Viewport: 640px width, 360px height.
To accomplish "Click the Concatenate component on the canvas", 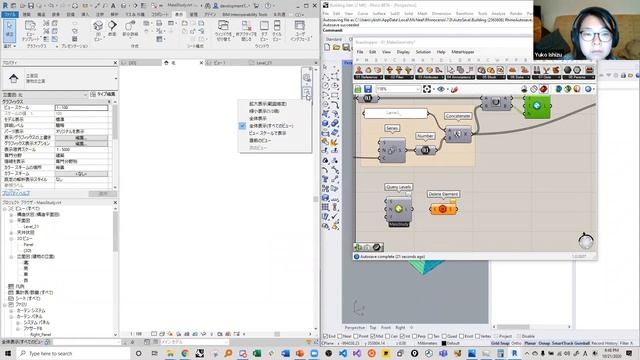I will [x=458, y=133].
